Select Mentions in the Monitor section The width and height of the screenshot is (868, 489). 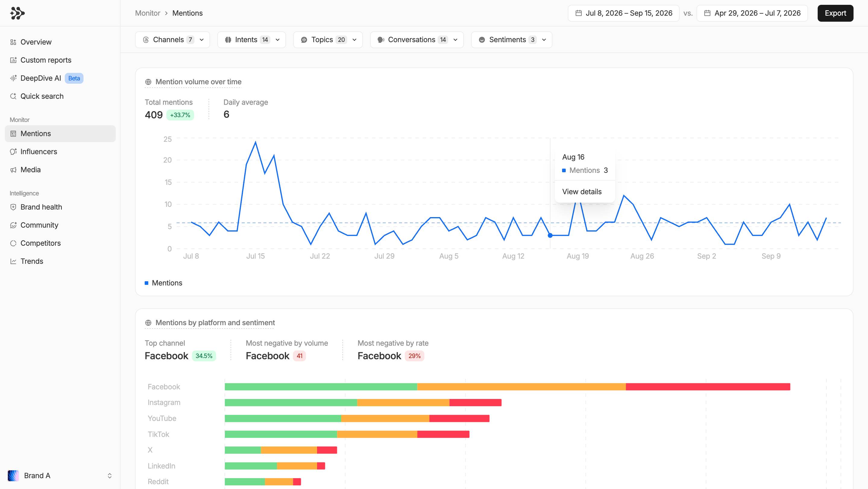pos(60,134)
